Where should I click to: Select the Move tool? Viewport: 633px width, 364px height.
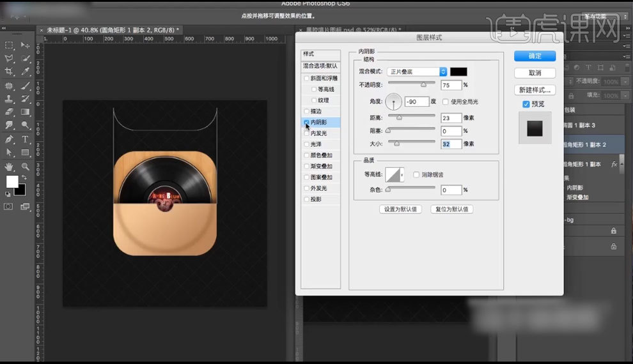(x=25, y=45)
